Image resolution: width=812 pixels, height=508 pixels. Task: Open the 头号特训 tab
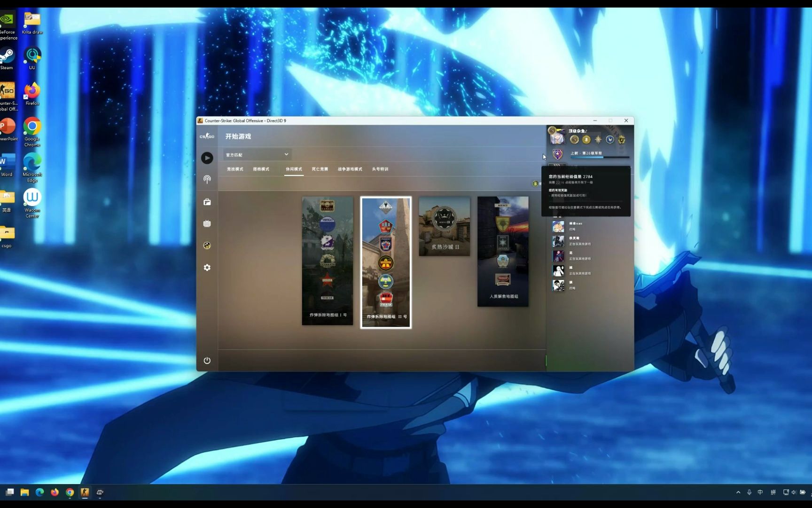(380, 169)
